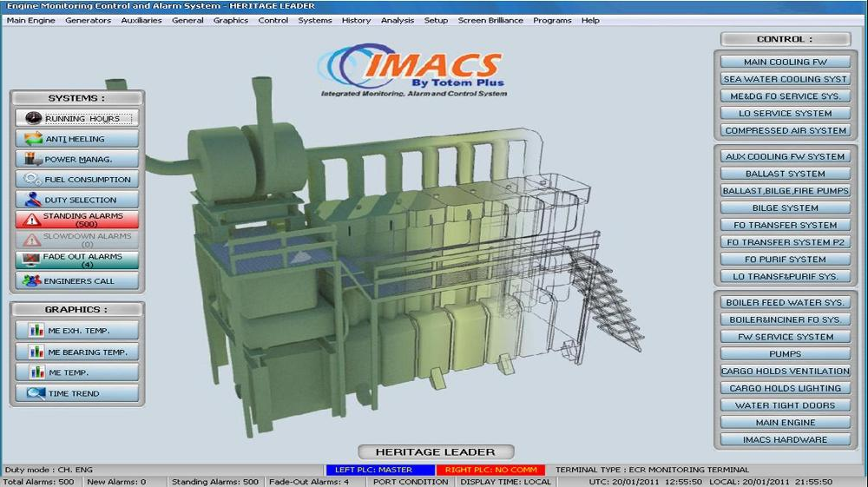Viewport: 868px width, 487px height.
Task: Click the Time Trend magnifier icon
Action: [x=36, y=393]
